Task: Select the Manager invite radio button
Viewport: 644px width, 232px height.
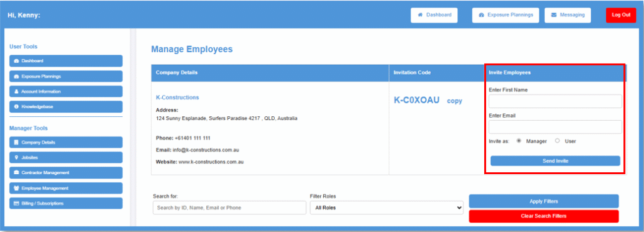Action: point(519,141)
